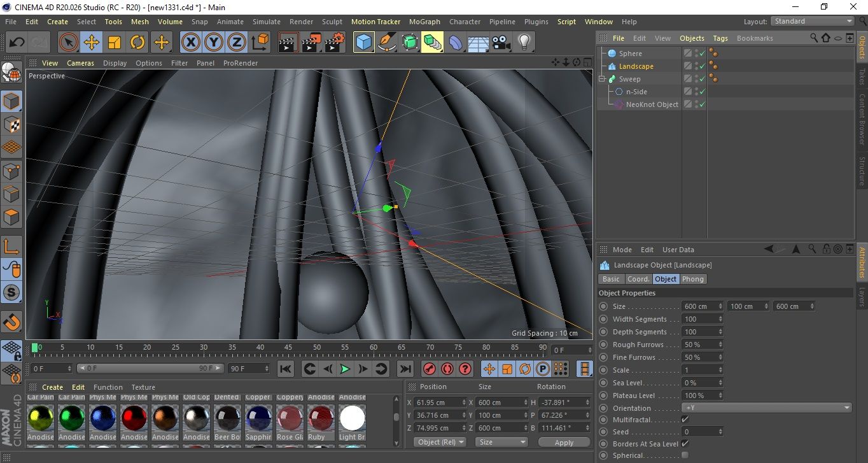Toggle n-Side's green enable checkmark
Viewport: 868px width, 463px height.
(703, 92)
